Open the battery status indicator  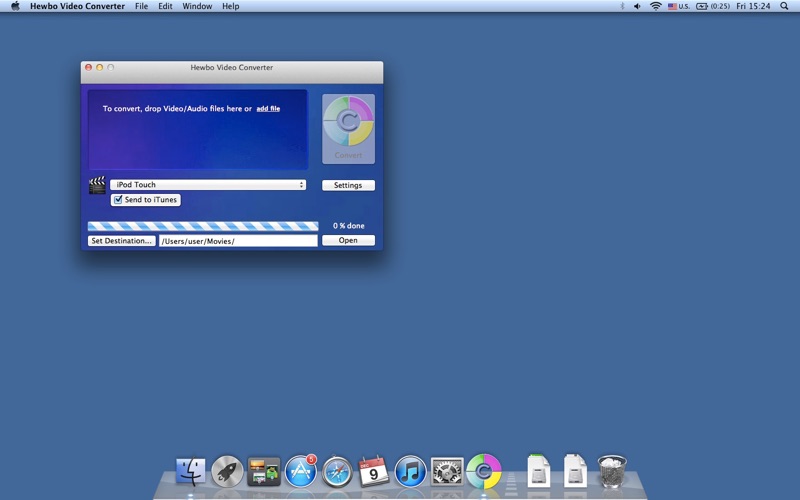713,6
